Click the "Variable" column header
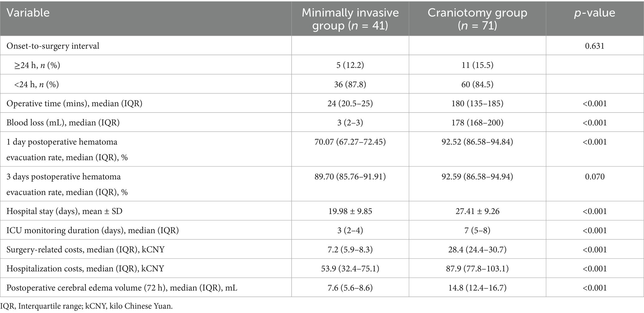 click(x=28, y=13)
